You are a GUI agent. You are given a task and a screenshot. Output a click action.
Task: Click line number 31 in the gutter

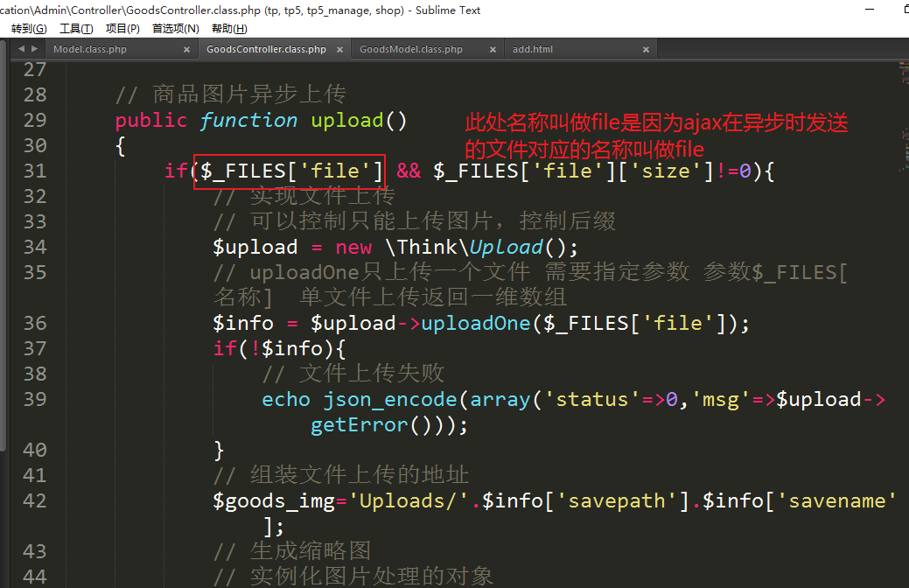[x=35, y=171]
